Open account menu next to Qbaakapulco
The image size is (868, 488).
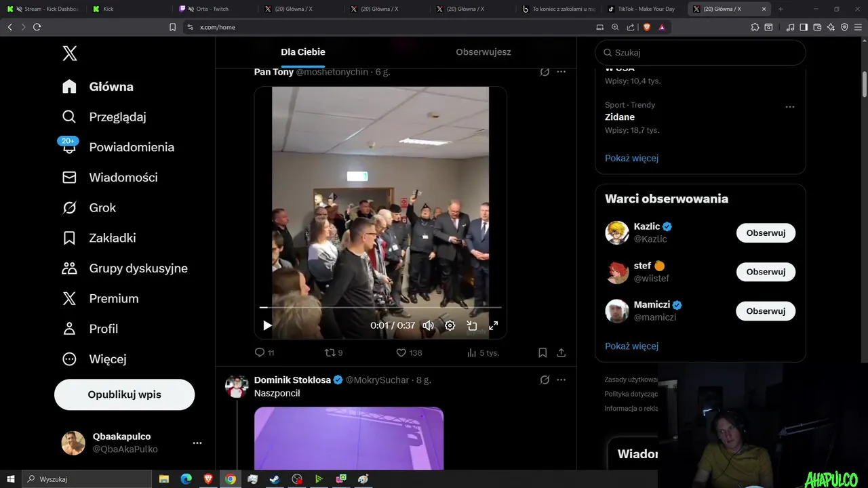coord(197,443)
